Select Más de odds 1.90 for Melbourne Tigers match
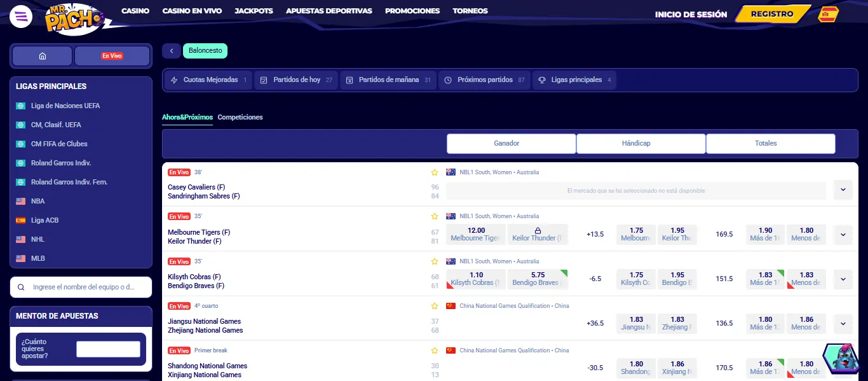Viewport: 868px width, 381px height. pos(766,234)
